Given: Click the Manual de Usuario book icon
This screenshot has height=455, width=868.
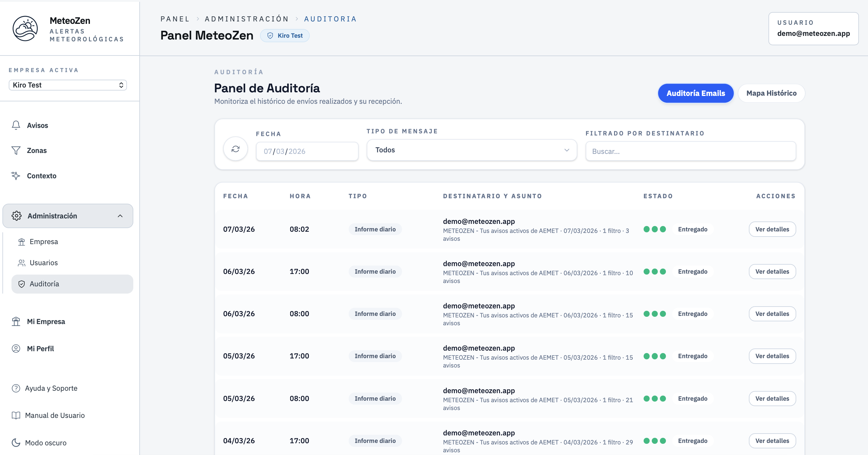Looking at the screenshot, I should coord(16,415).
